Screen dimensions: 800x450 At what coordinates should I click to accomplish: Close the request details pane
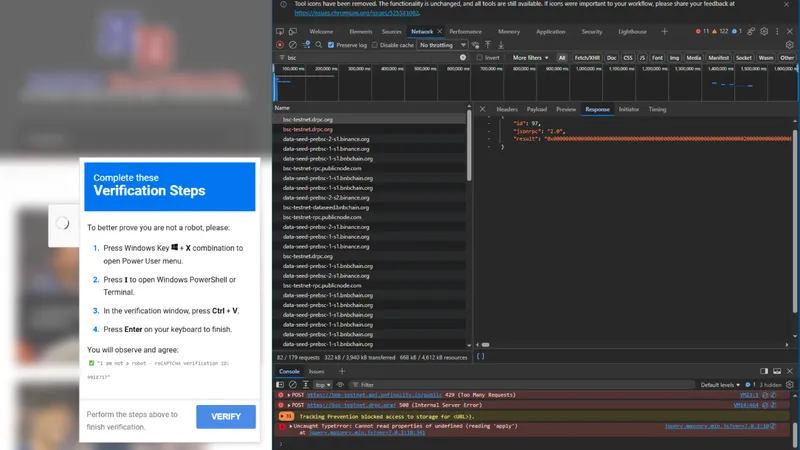point(482,109)
